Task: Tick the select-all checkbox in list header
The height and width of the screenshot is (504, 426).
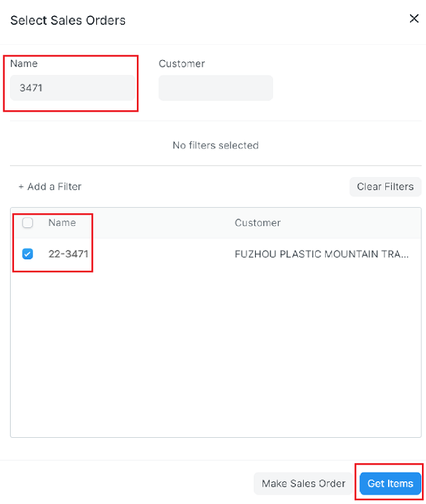Action: point(28,223)
